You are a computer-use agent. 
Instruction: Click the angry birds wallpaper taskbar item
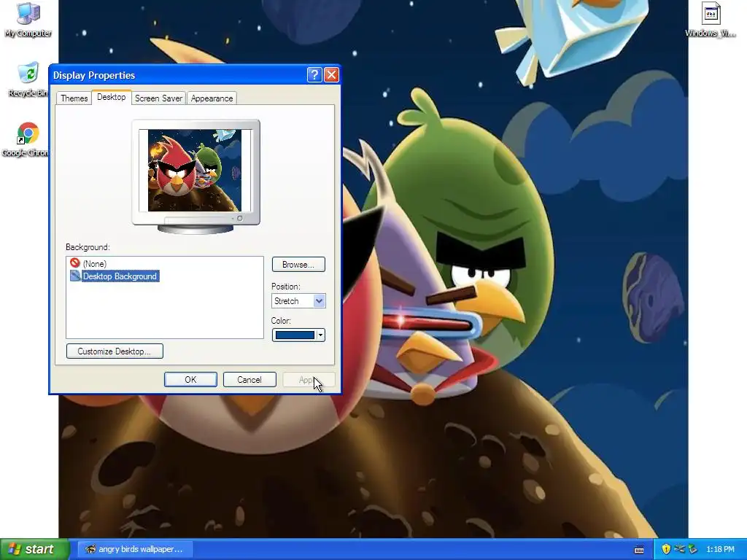tap(135, 549)
